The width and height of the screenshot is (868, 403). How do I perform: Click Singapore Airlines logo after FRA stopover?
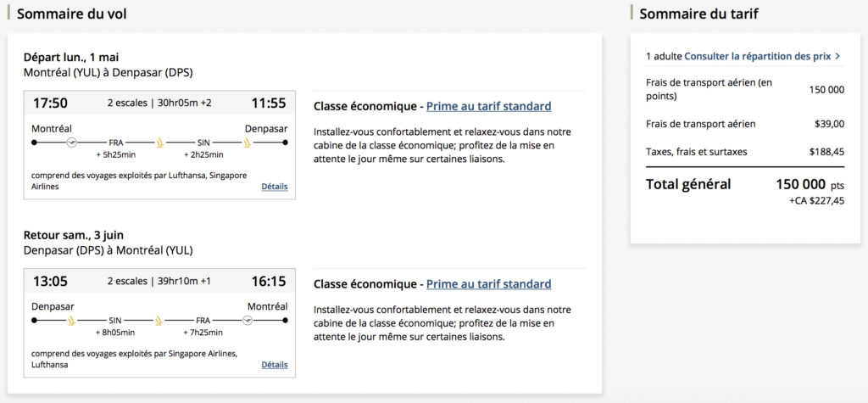[x=158, y=143]
